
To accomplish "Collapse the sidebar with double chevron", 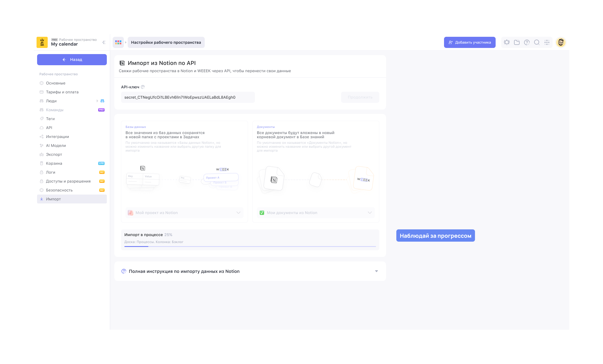I will (104, 42).
